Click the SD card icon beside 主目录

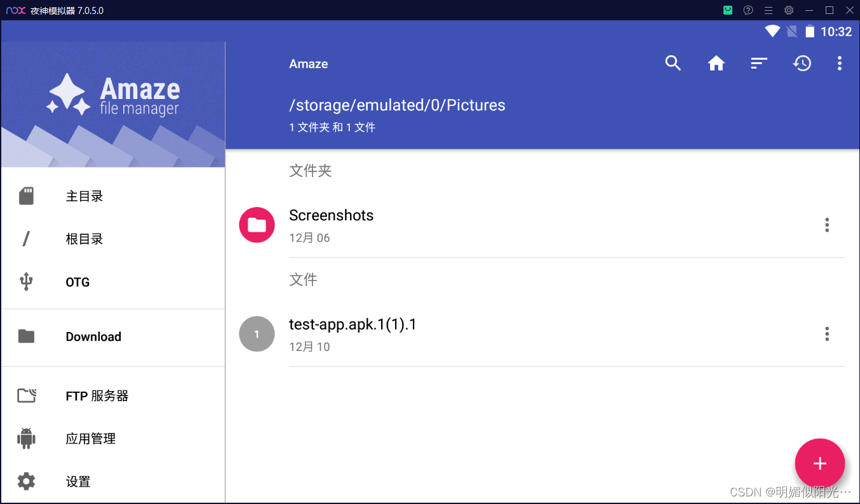26,196
